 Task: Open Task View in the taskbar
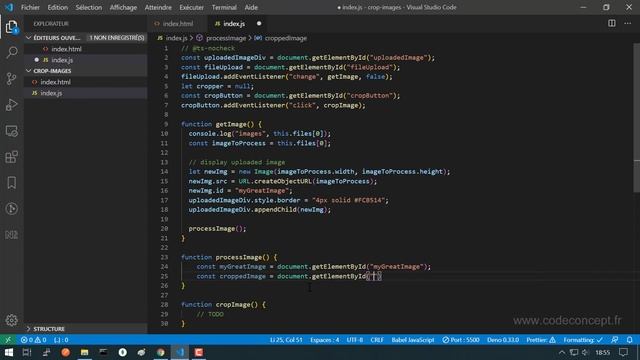pyautogui.click(x=27, y=352)
